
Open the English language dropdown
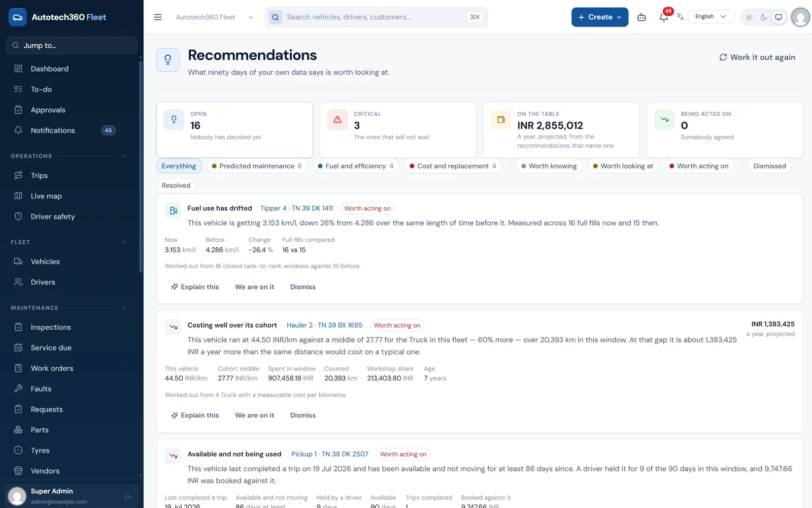point(710,17)
